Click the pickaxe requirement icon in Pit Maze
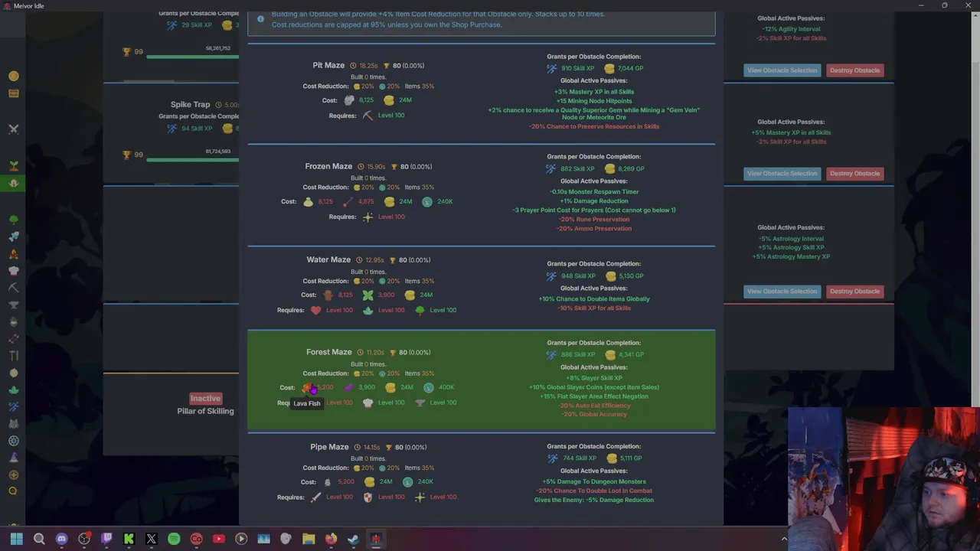Screen dimensions: 980x551 tap(367, 116)
